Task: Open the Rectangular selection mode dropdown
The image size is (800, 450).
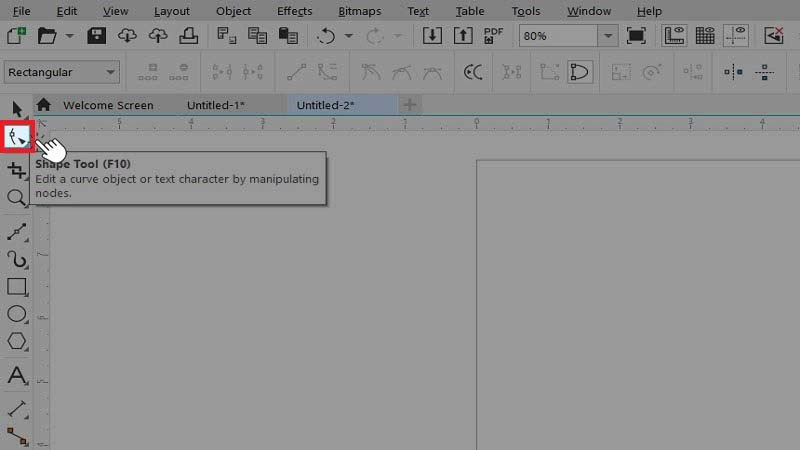Action: coord(62,72)
